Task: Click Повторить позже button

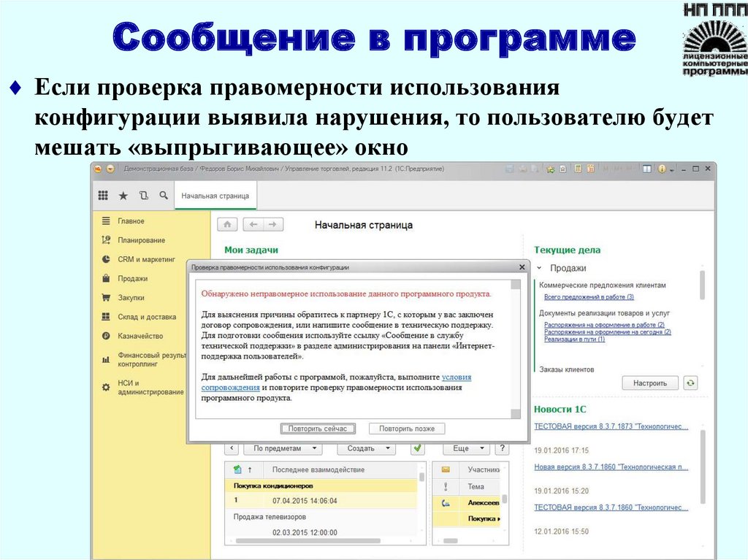Action: click(407, 429)
